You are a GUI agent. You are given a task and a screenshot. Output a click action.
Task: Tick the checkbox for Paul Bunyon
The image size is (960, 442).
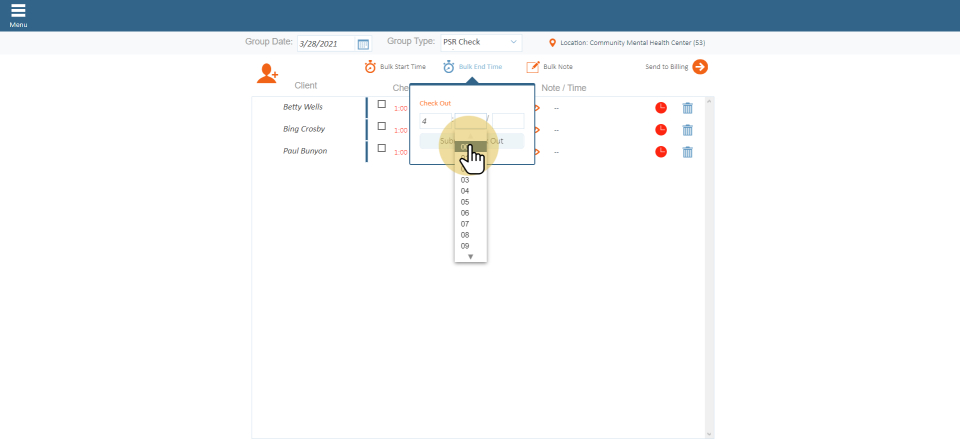[x=381, y=148]
